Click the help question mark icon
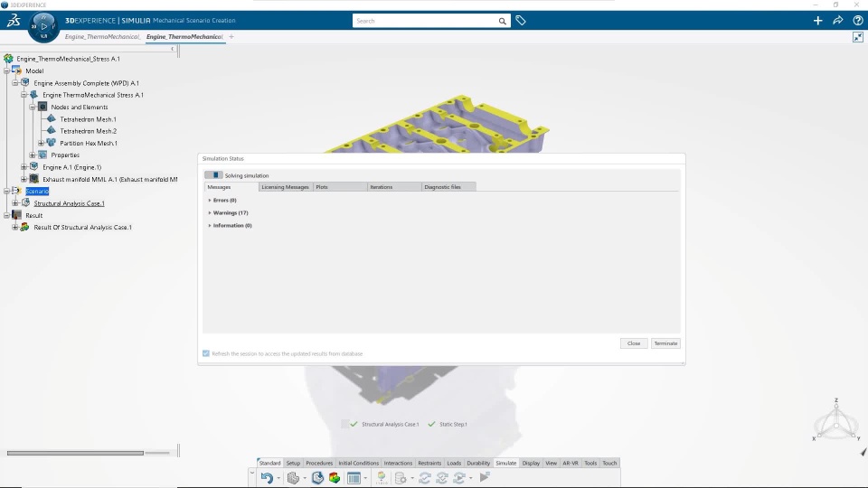 coord(857,21)
